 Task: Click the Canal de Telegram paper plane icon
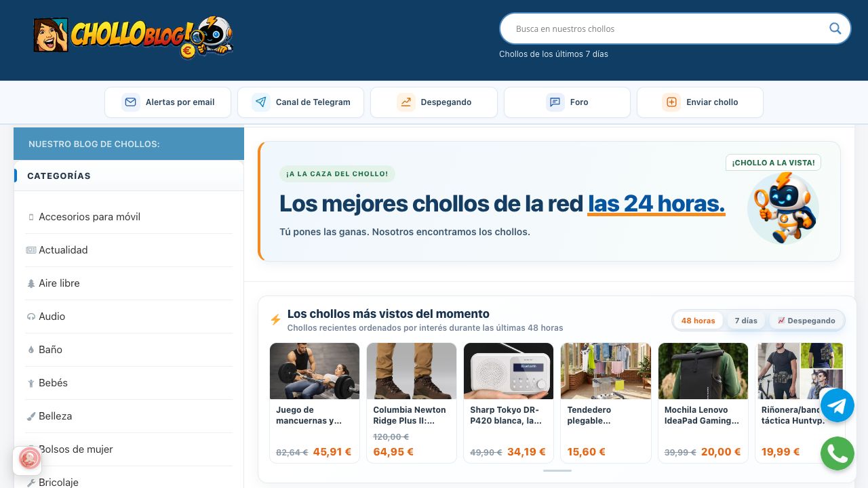261,102
